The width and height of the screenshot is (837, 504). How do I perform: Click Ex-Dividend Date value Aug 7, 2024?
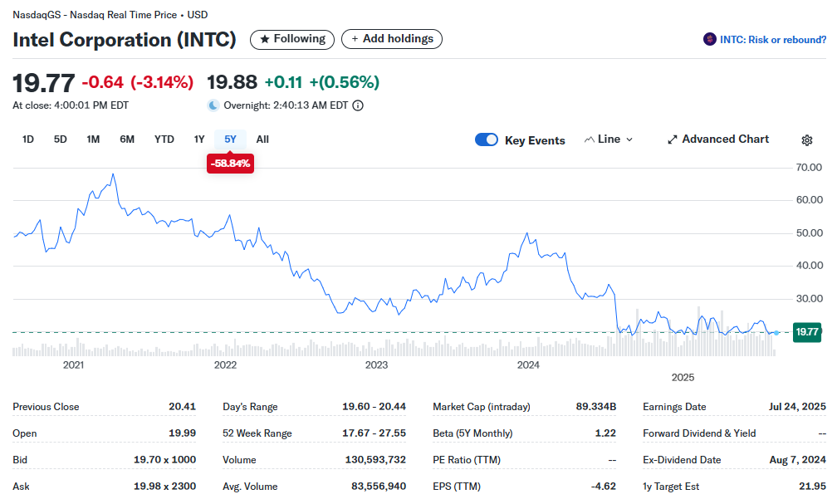[797, 460]
